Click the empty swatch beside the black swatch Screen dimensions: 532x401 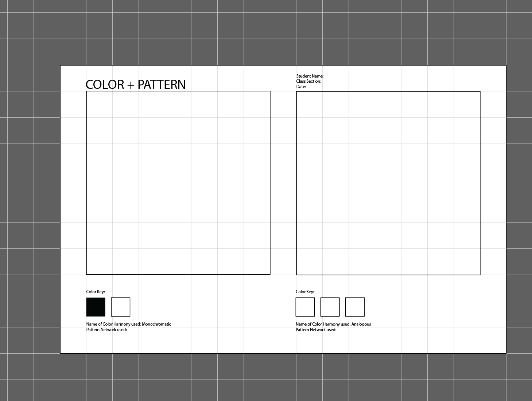pos(121,307)
